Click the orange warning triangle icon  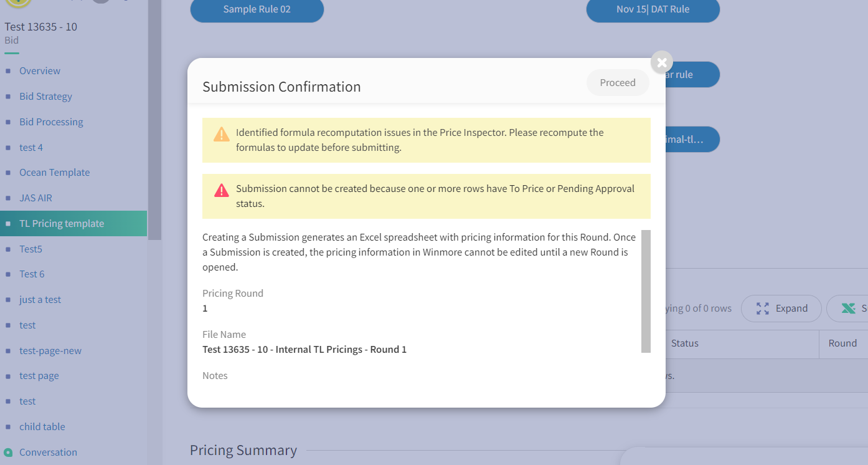(x=222, y=135)
